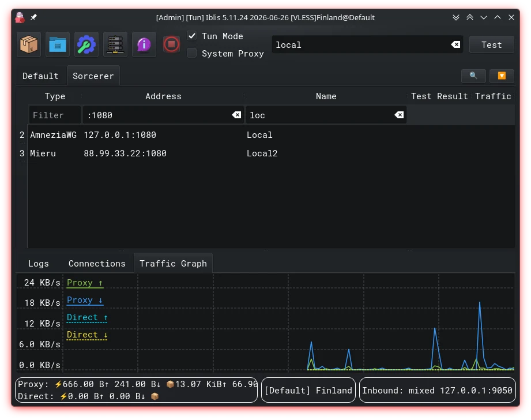Open the package box toolbar icon
The image size is (531, 420).
pyautogui.click(x=29, y=44)
